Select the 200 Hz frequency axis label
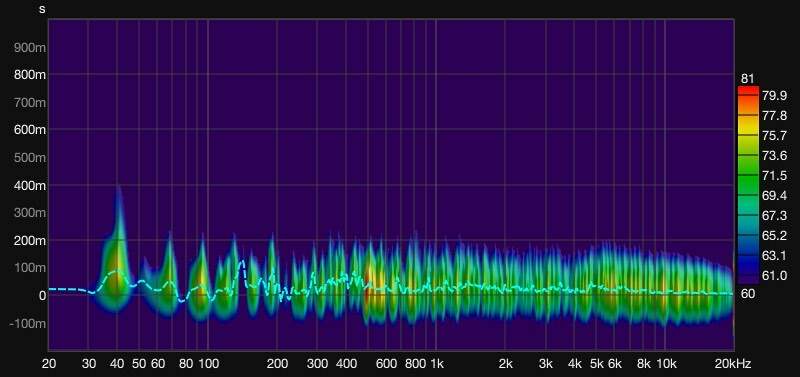The width and height of the screenshot is (800, 377). pyautogui.click(x=278, y=364)
